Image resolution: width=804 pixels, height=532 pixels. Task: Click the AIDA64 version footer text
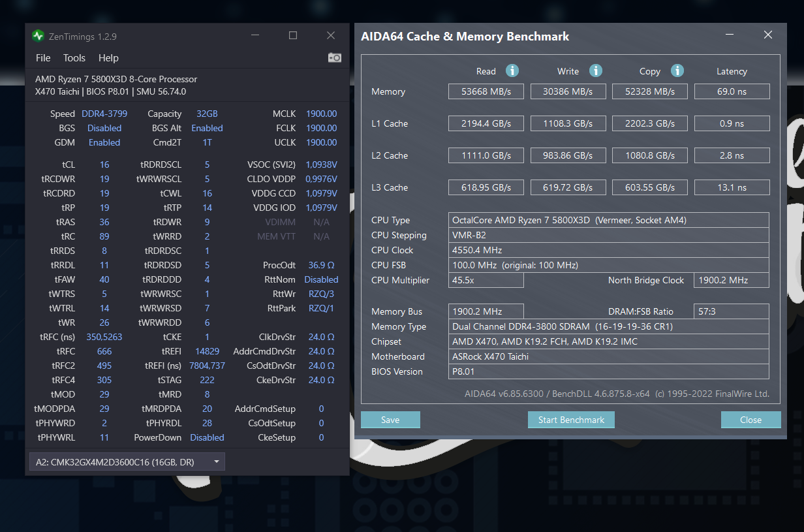[617, 394]
